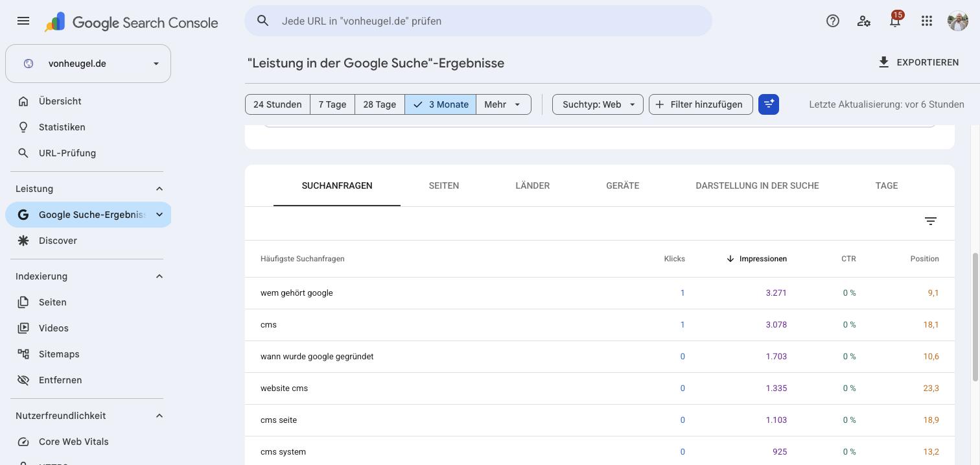Open the vonheugel.de property selector
This screenshot has width=980, height=465.
click(88, 64)
